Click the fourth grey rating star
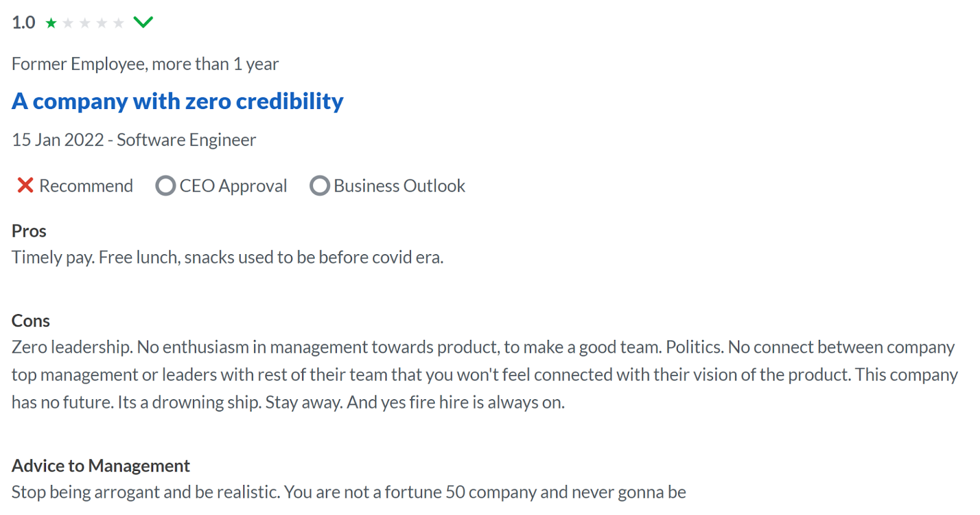Image resolution: width=980 pixels, height=515 pixels. [x=102, y=23]
